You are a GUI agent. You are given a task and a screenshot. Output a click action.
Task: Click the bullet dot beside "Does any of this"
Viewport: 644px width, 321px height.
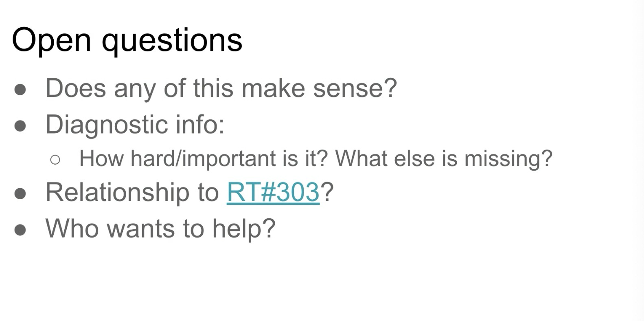[x=20, y=90]
